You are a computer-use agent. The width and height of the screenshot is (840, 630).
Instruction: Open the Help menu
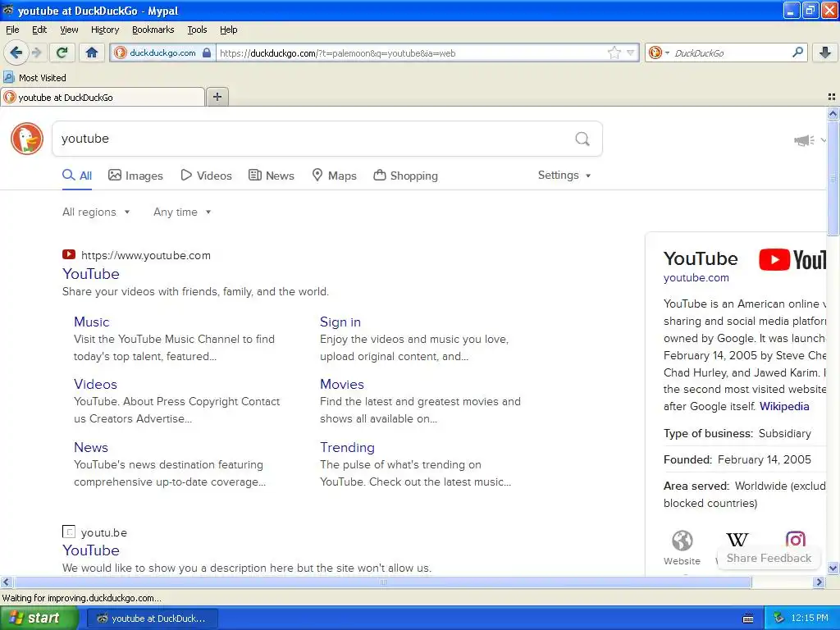(228, 30)
